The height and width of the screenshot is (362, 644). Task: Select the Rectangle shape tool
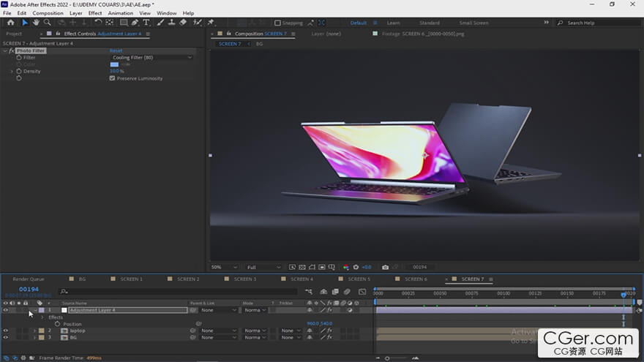123,23
